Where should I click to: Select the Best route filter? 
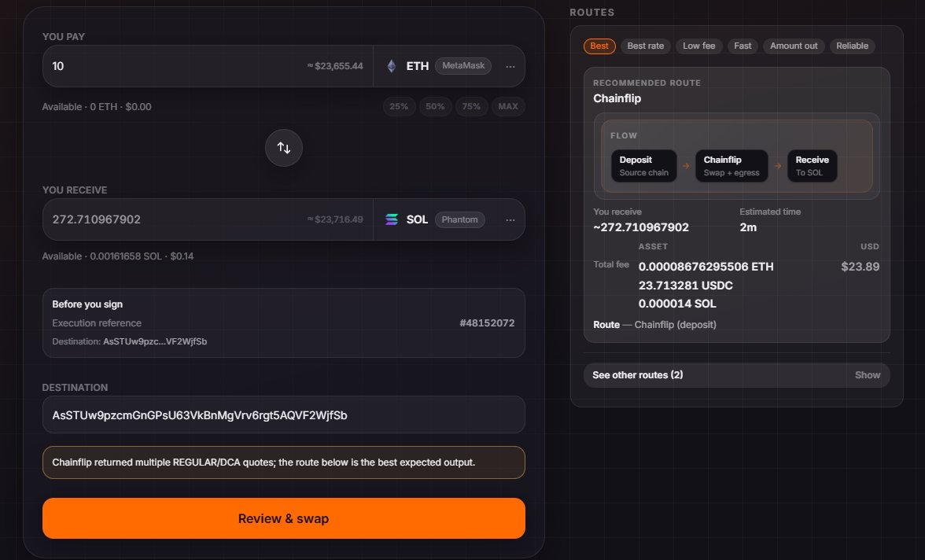[x=599, y=46]
